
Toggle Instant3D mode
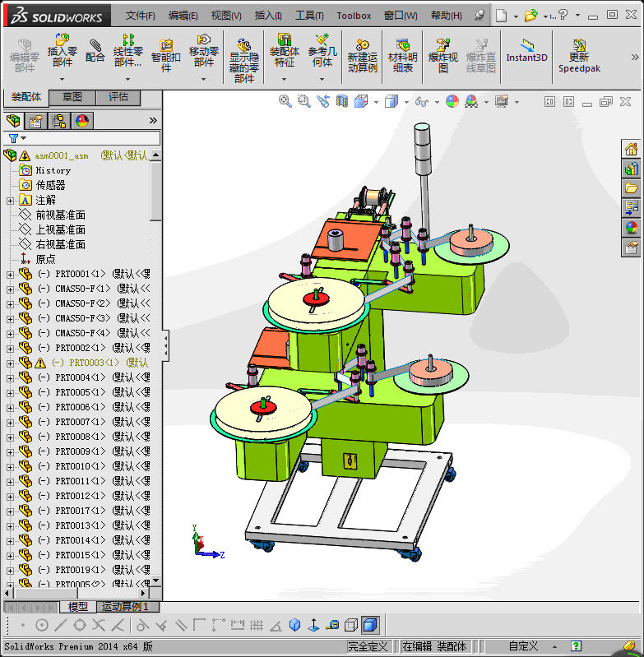(x=526, y=50)
